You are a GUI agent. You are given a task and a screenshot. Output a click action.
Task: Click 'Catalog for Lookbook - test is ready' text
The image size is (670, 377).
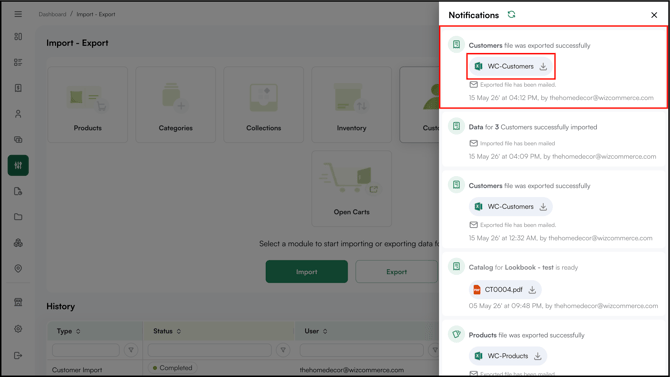523,267
